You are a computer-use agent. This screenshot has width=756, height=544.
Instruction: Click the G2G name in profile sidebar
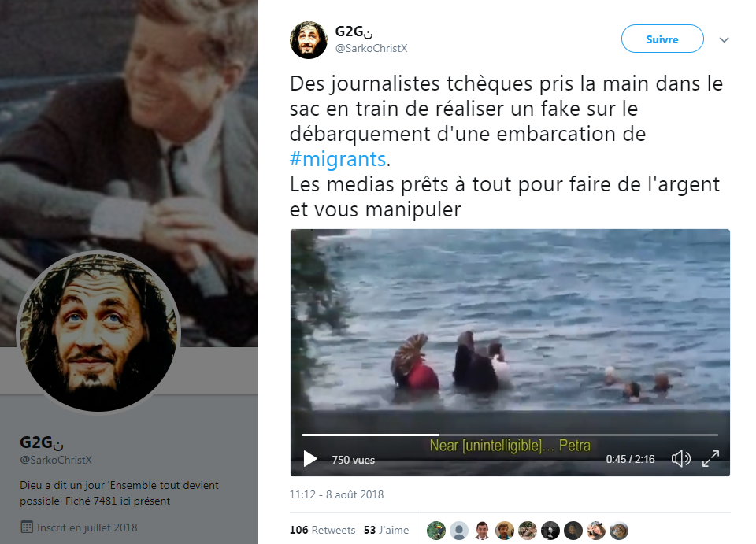42,442
